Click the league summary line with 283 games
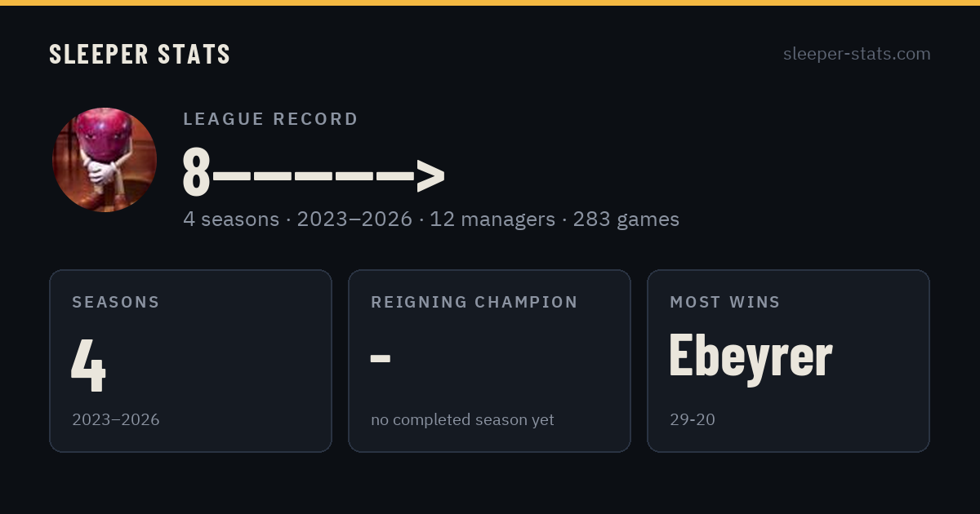Screen dimensions: 980x514 [431, 219]
